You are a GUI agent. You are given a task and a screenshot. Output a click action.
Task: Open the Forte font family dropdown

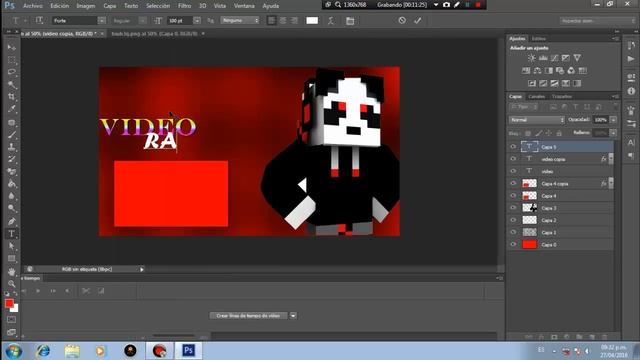(x=102, y=20)
